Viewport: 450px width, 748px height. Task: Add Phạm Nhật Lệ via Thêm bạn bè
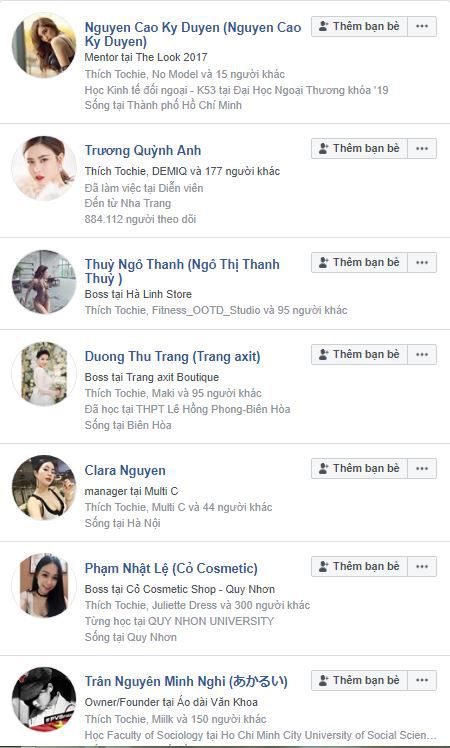pyautogui.click(x=359, y=566)
